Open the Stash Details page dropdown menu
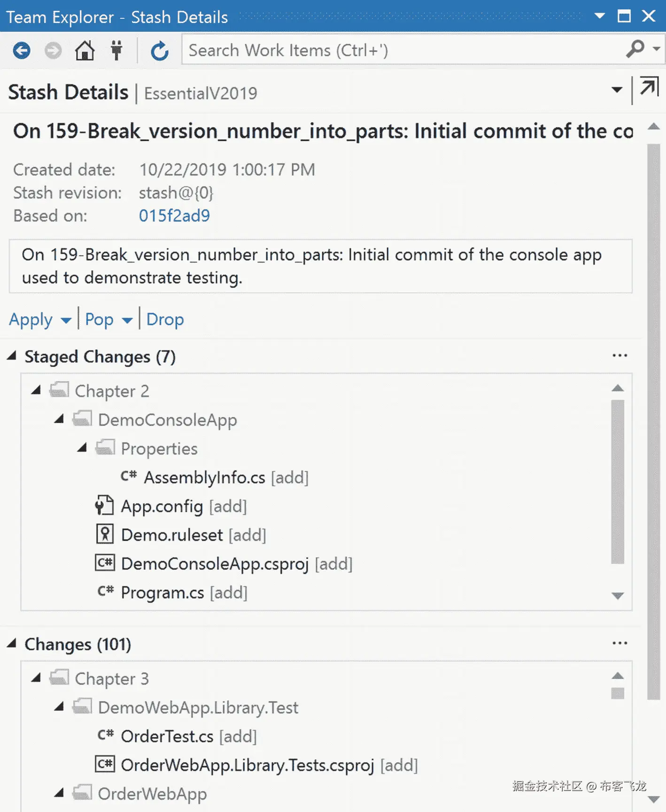 pyautogui.click(x=617, y=90)
